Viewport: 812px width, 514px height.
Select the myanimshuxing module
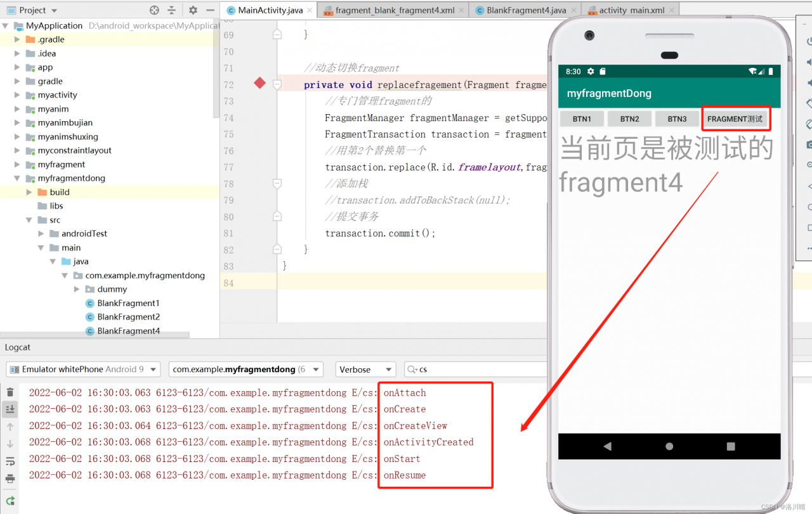point(68,136)
